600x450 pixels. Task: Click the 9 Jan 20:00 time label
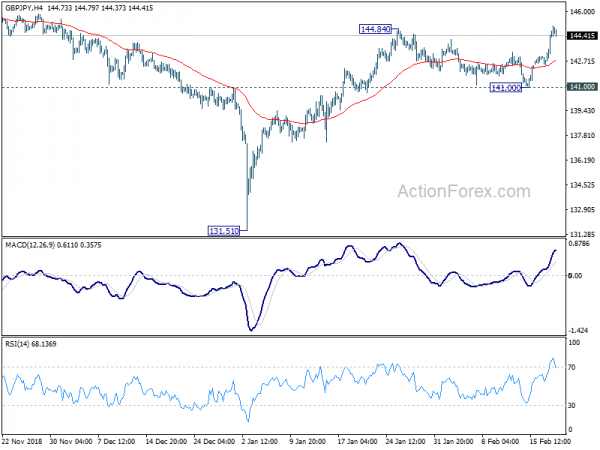click(x=308, y=441)
